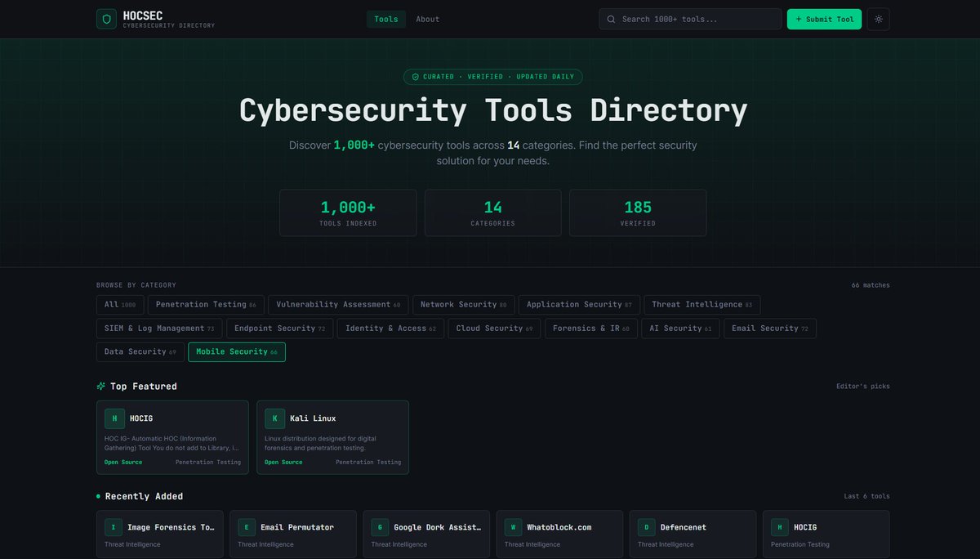Click the Search 1000+ tools field

coord(690,19)
